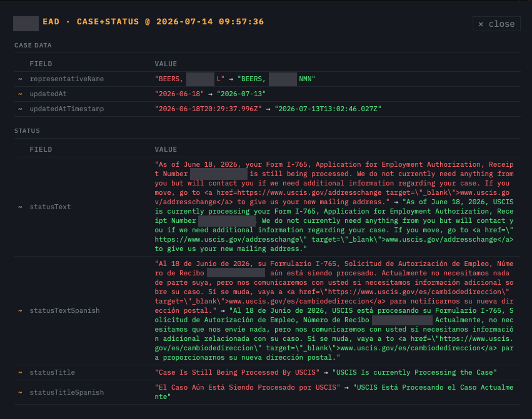Click the new date value "2026-07-13"
Viewport: 532px width, 419px height.
241,94
